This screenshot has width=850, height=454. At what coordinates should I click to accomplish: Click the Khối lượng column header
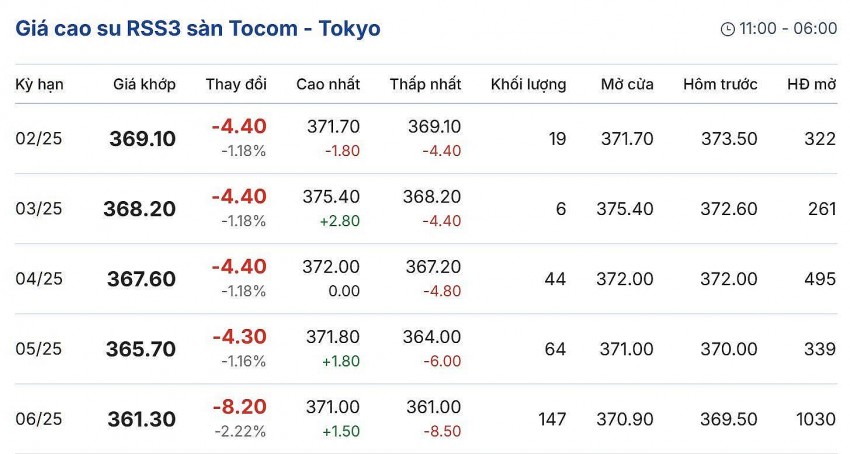pos(528,84)
